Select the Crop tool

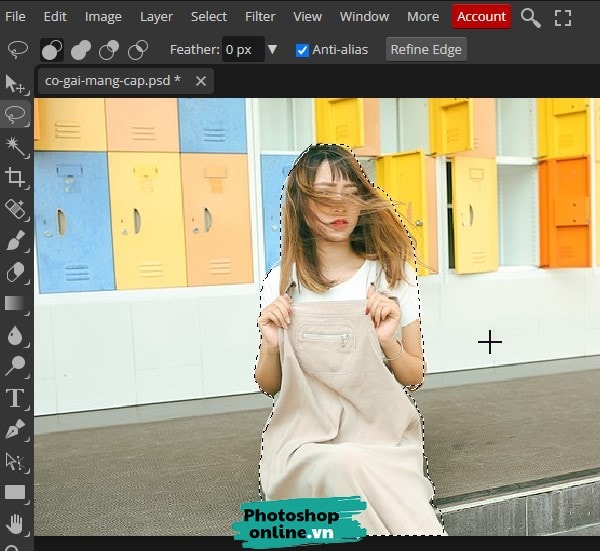(15, 178)
